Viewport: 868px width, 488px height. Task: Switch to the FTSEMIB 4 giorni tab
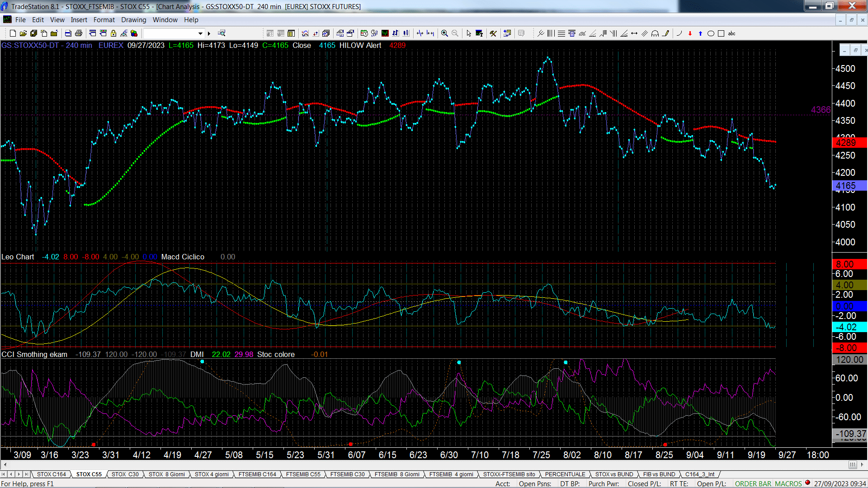coord(451,474)
